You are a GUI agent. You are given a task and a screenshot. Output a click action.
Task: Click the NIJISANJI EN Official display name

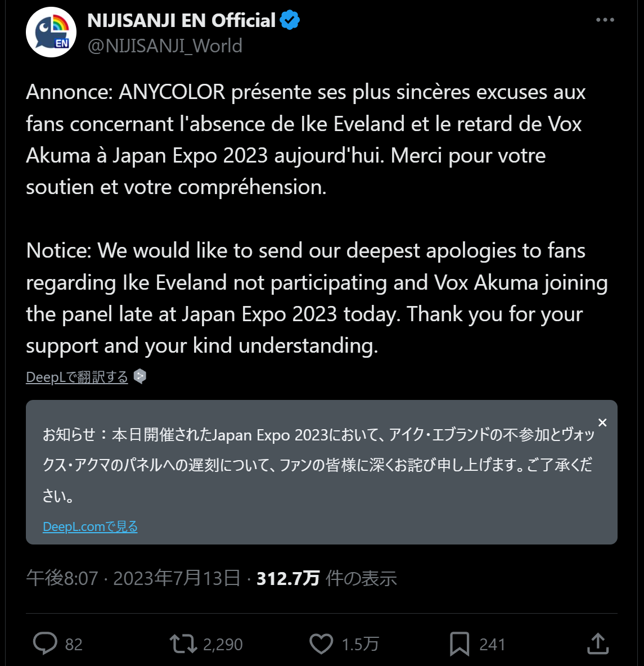coord(181,21)
